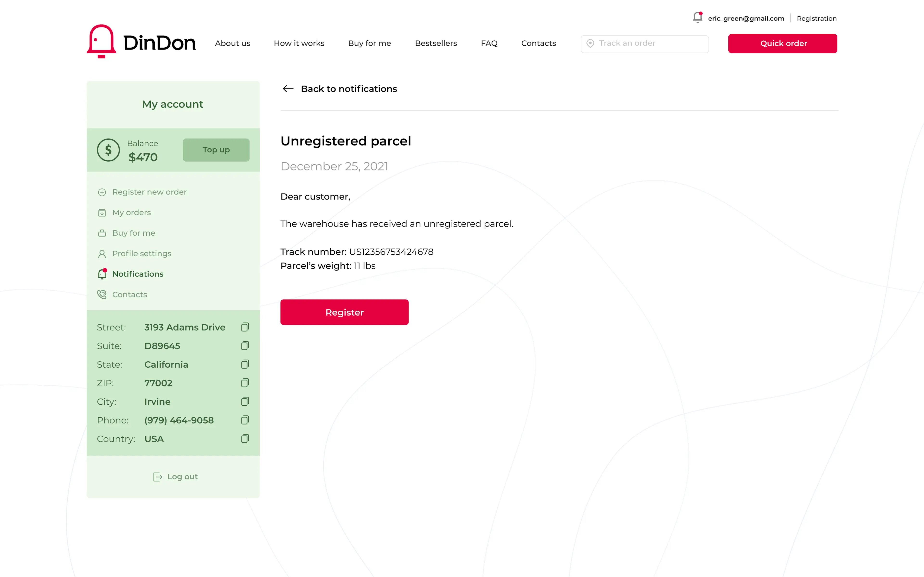
Task: Copy the ZIP code 77002
Action: [245, 383]
